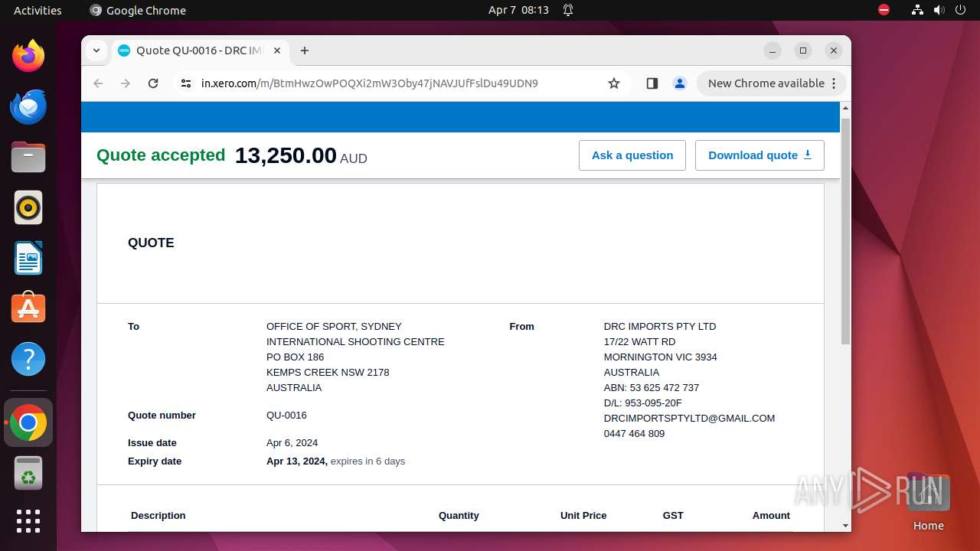Select Google Chrome icon in dock

(x=28, y=422)
